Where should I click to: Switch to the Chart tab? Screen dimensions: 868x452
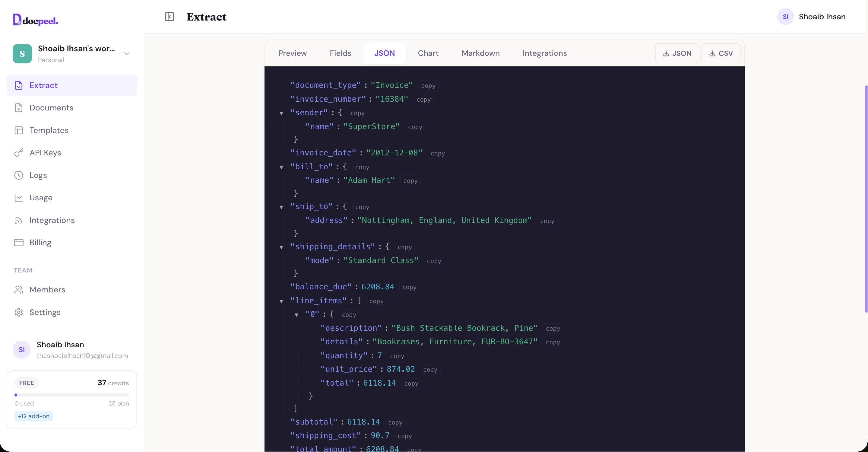pyautogui.click(x=428, y=53)
